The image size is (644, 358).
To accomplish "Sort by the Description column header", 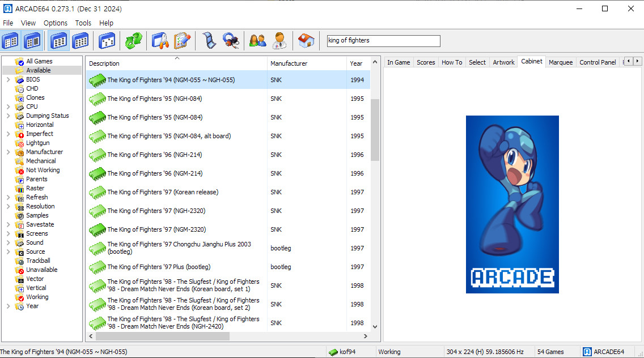I will pyautogui.click(x=177, y=63).
